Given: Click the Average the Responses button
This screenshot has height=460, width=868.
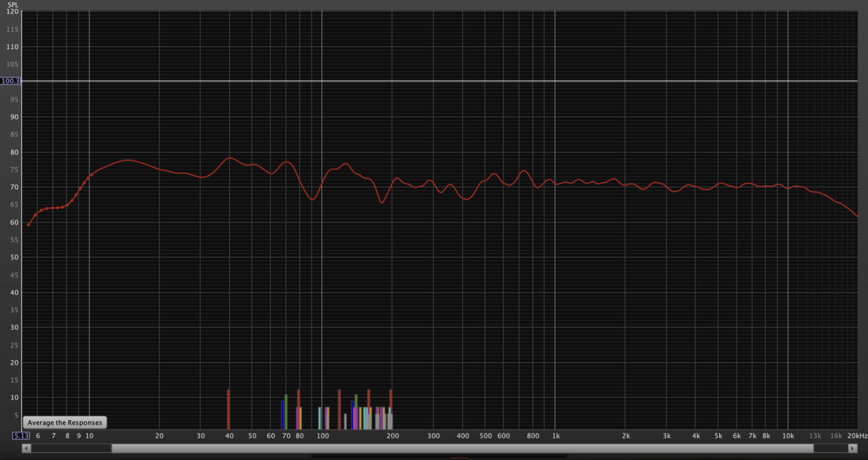Looking at the screenshot, I should (65, 423).
